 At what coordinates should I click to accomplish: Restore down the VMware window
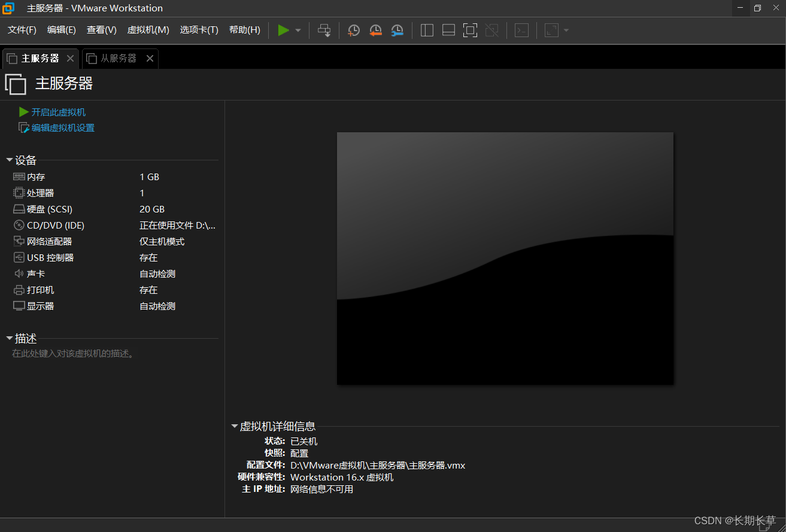point(757,8)
